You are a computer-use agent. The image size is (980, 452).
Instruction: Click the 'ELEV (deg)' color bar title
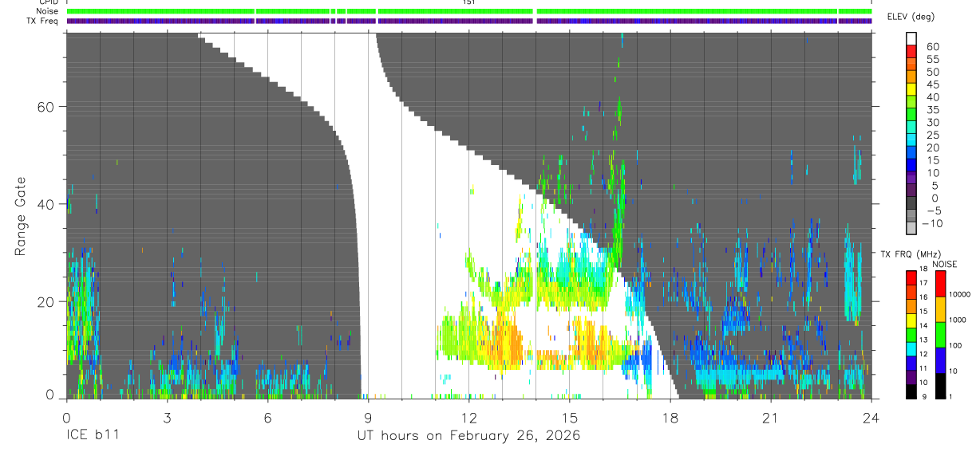[910, 17]
